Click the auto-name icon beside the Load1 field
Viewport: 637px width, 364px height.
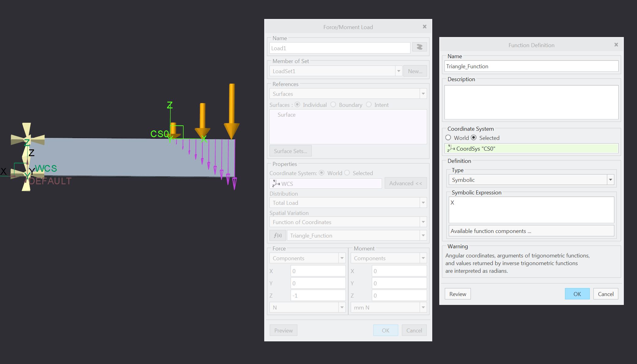click(x=419, y=47)
